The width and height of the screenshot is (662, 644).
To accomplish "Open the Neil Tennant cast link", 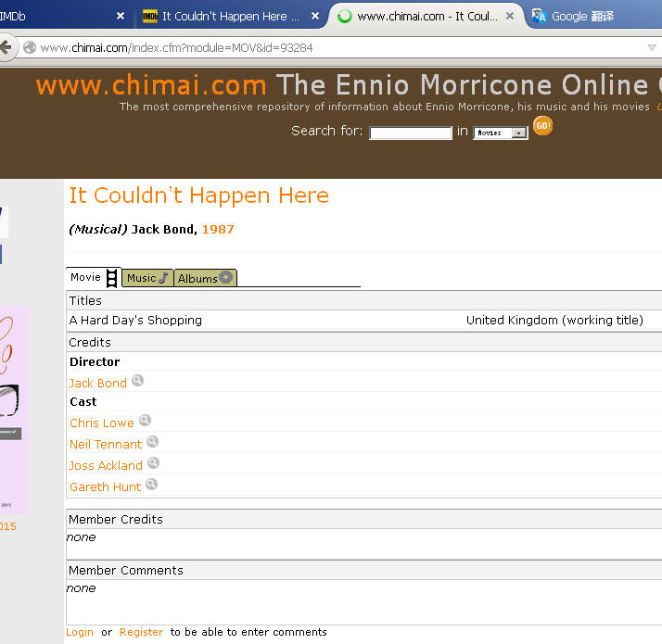I will [x=106, y=445].
